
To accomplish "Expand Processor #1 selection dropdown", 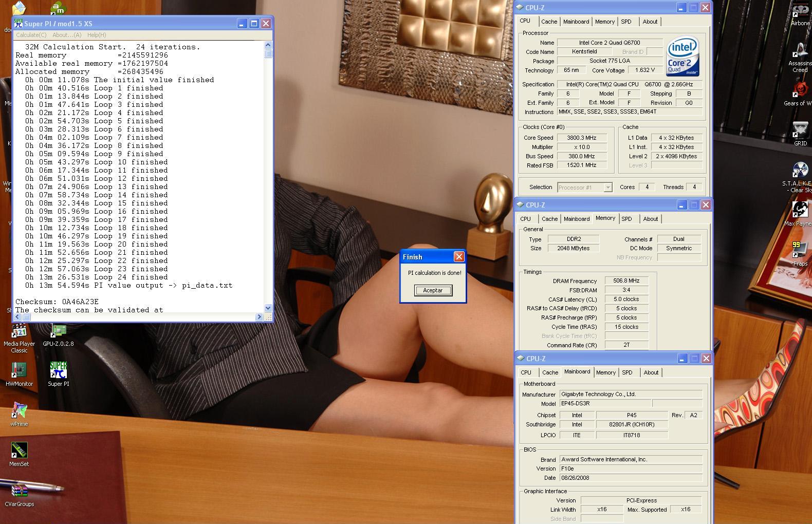I will coord(607,188).
